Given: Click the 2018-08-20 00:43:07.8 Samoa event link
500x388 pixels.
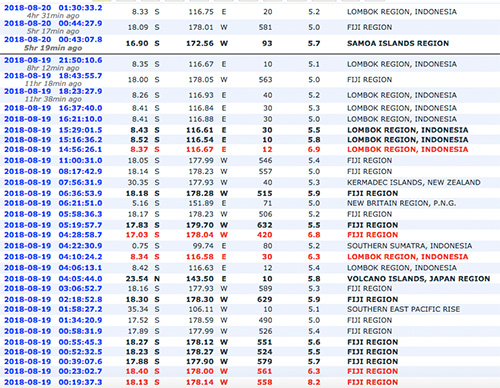Looking at the screenshot, I should (x=53, y=39).
